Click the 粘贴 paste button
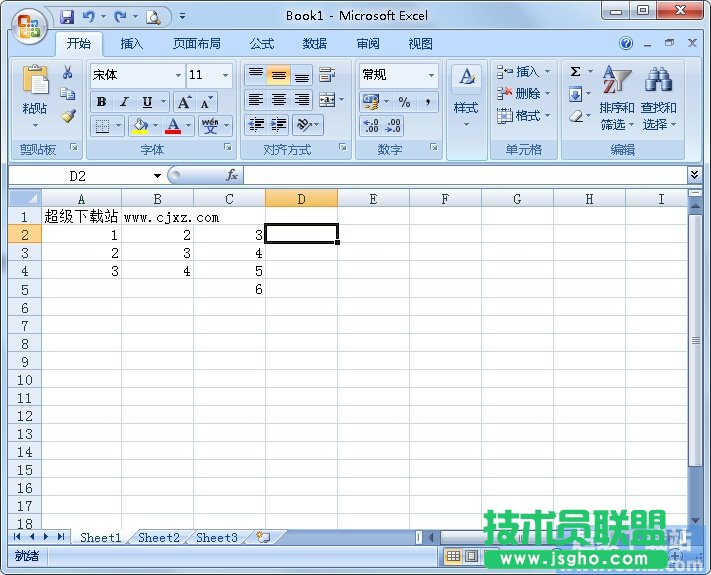Image resolution: width=711 pixels, height=575 pixels. (35, 95)
